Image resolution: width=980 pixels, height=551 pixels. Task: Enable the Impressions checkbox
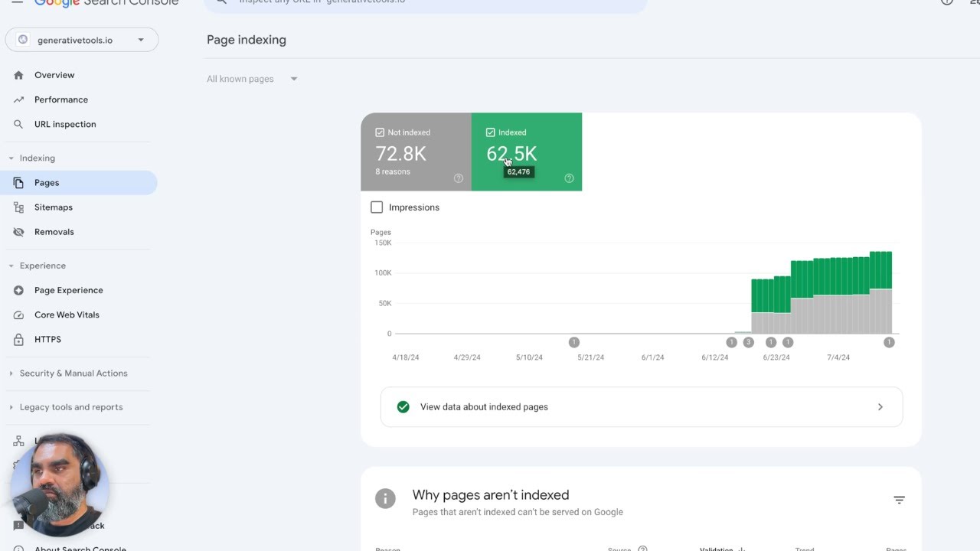pyautogui.click(x=377, y=207)
